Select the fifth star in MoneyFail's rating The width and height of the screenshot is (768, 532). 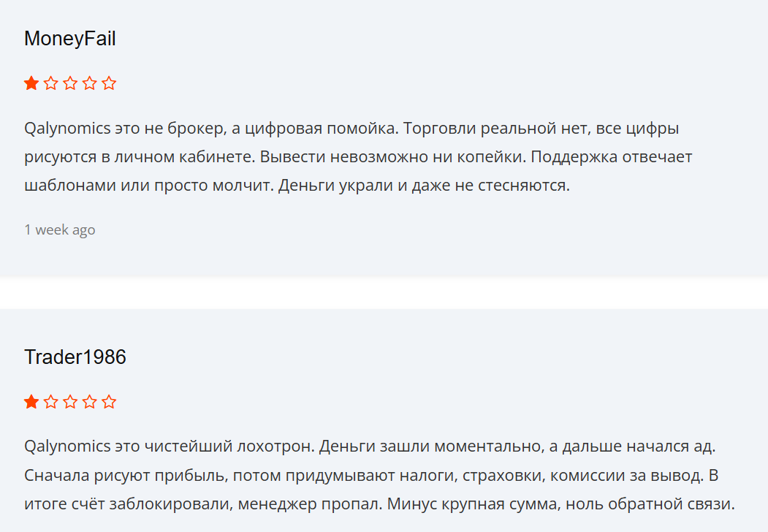[x=109, y=83]
